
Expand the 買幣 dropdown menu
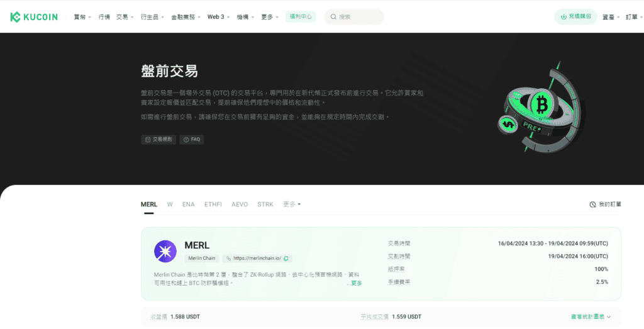[x=82, y=17]
